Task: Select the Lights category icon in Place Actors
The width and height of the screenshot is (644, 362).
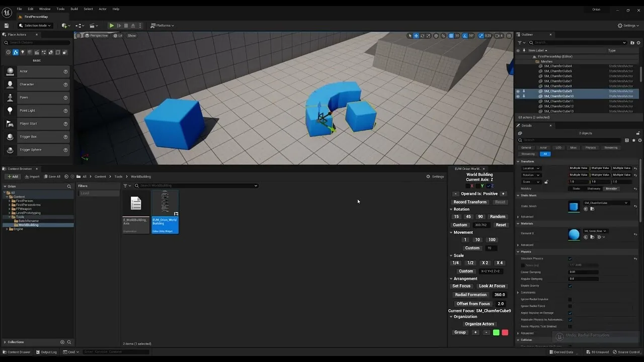Action: (23, 52)
